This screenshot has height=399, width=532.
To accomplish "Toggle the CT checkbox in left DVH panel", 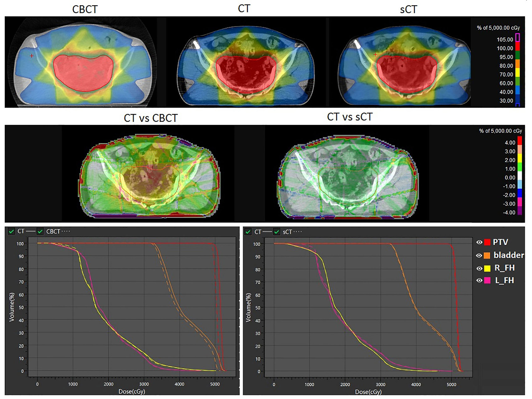I will (11, 232).
